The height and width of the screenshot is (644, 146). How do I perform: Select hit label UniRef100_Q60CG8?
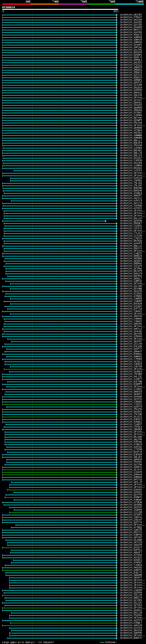click(131, 630)
